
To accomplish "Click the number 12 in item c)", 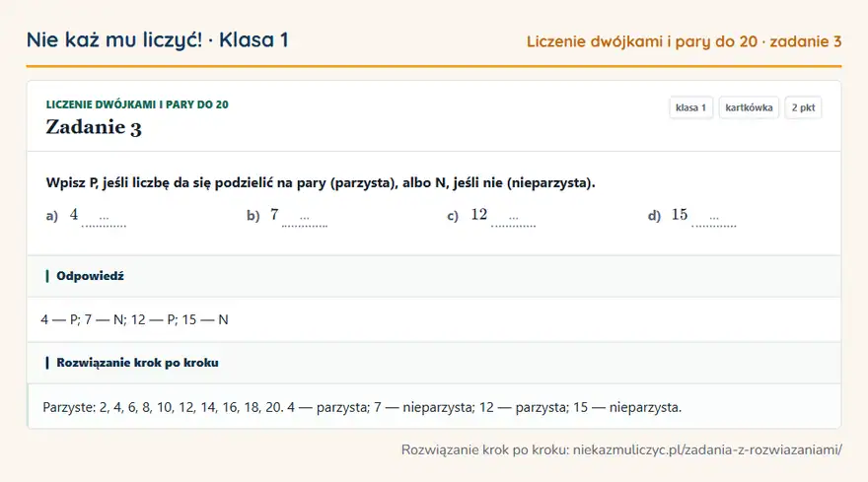I will coord(479,215).
